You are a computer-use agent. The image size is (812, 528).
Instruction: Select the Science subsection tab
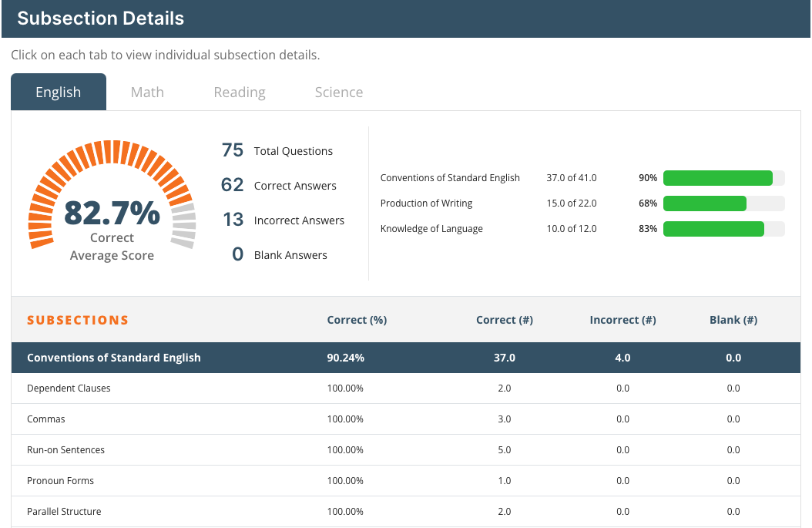(338, 92)
